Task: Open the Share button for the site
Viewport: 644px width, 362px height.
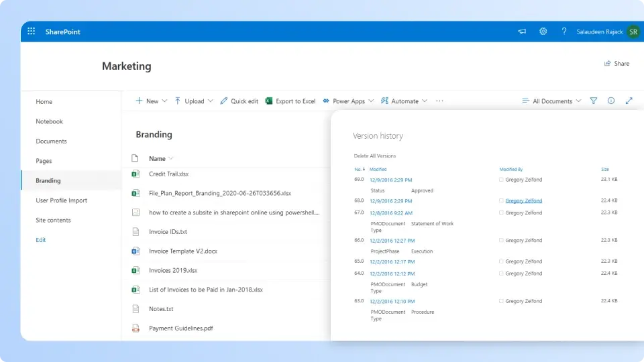Action: [616, 64]
